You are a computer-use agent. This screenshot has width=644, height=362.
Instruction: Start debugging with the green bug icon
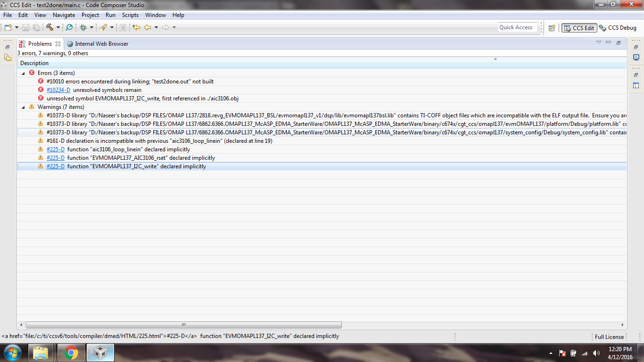tap(83, 27)
